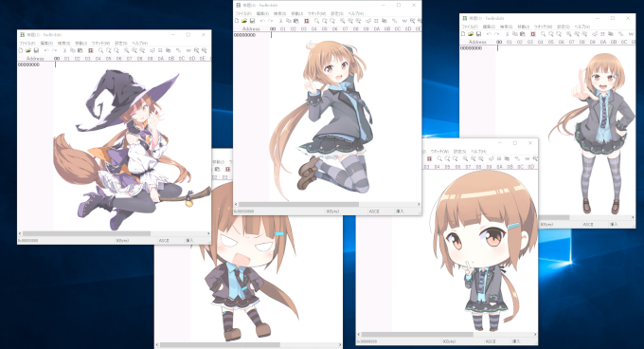This screenshot has height=349, width=644.
Task: Click 00000000 address row in jumping girl window
Action: tap(244, 35)
